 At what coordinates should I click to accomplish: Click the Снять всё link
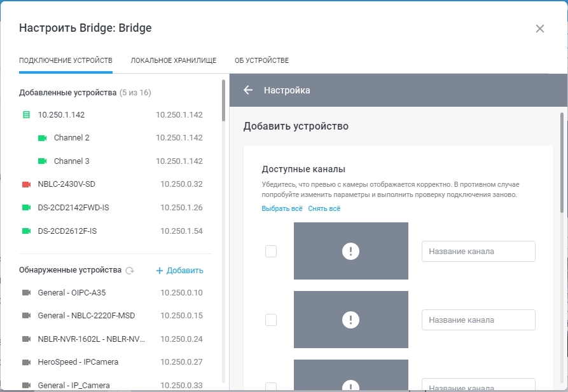[324, 208]
